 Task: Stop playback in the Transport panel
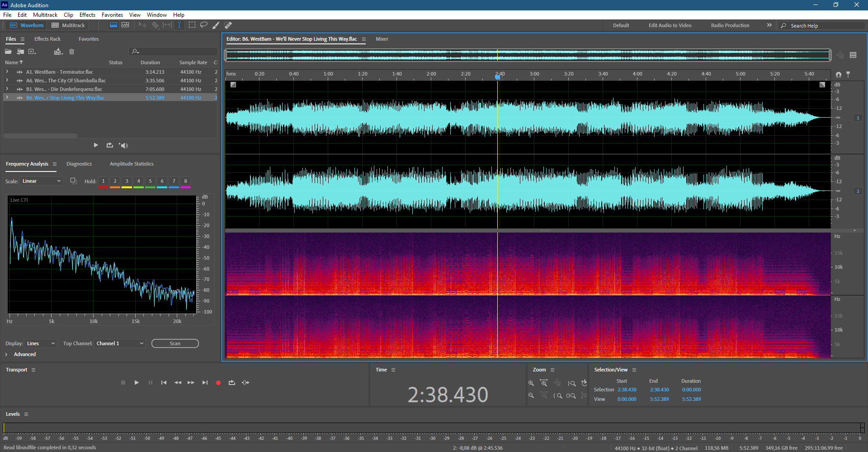(123, 383)
